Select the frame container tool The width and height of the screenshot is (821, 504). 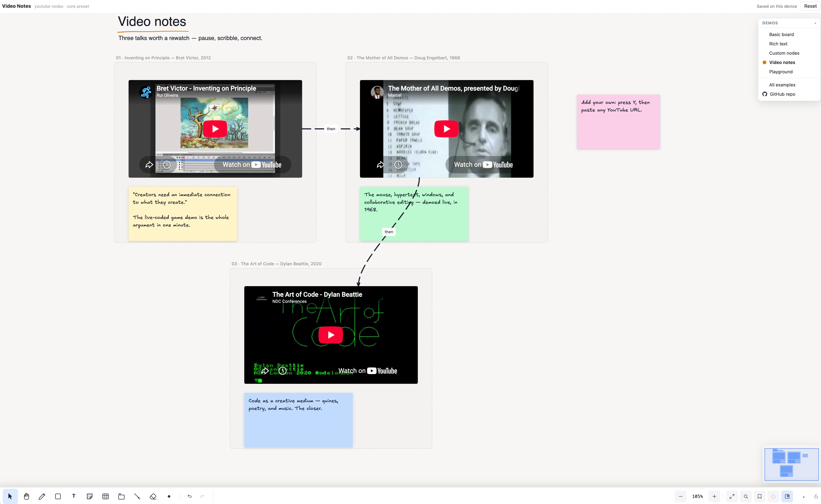click(x=121, y=496)
